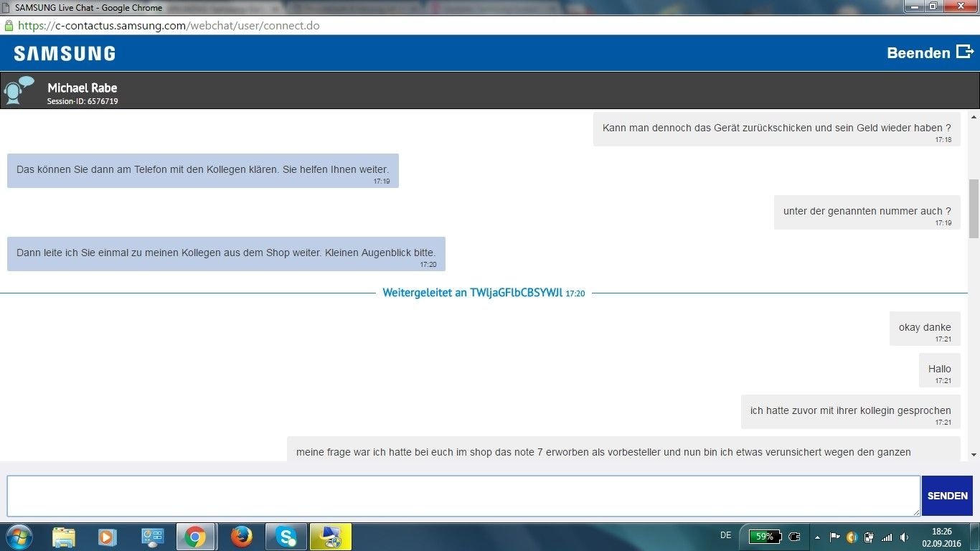Click the power plug tray icon

(794, 537)
